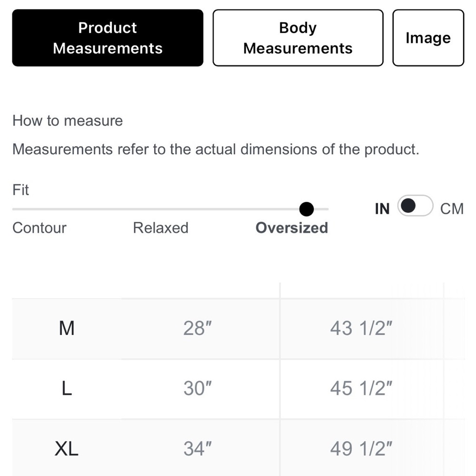Click the How to measure text
476x476 pixels.
pos(68,121)
